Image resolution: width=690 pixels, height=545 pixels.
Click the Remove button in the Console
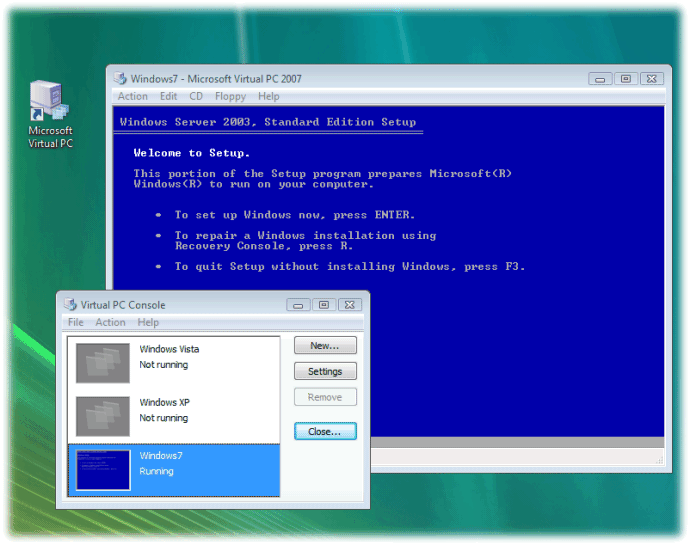(x=325, y=397)
